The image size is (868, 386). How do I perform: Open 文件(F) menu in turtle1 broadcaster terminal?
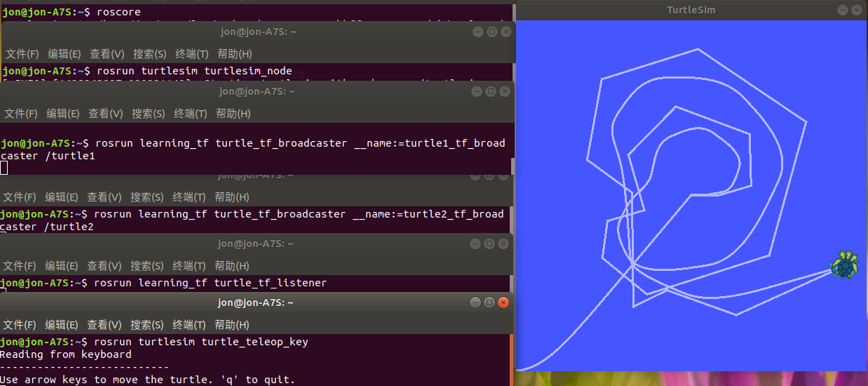(x=20, y=114)
